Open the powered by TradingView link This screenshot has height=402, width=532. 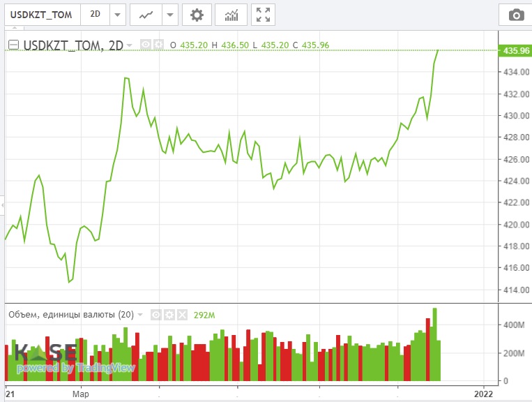(76, 368)
